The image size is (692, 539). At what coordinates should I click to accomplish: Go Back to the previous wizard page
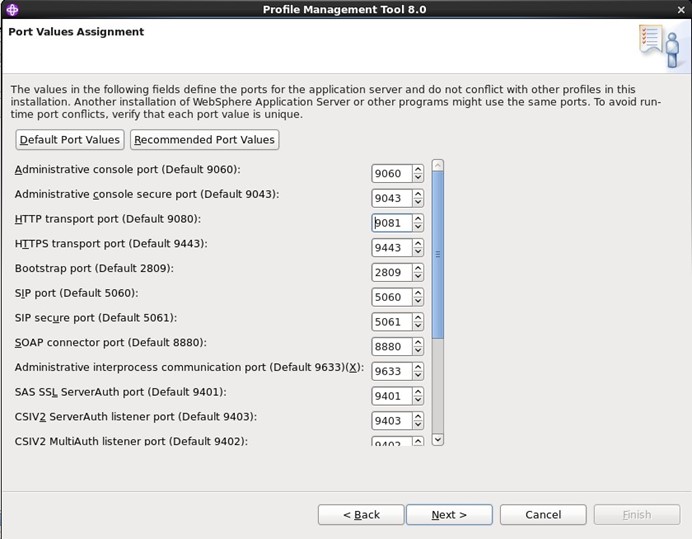point(361,514)
